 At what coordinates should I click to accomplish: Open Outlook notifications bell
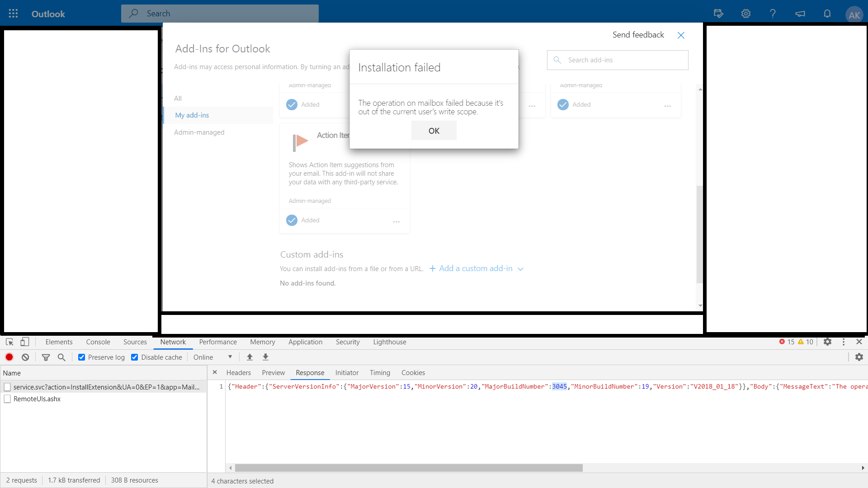click(827, 14)
